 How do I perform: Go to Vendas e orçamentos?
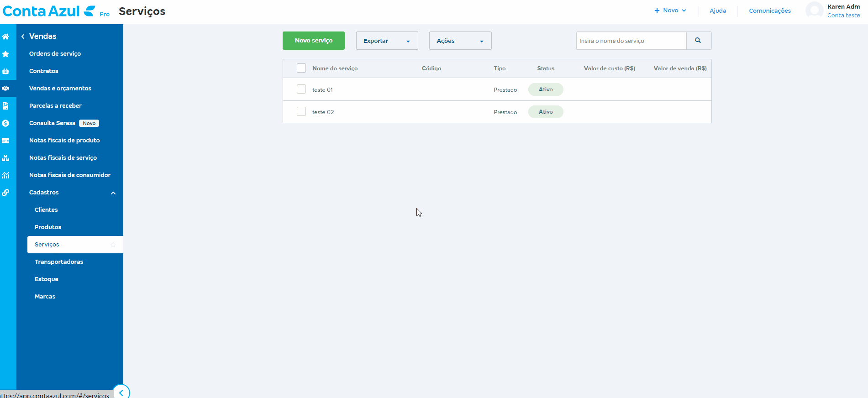pyautogui.click(x=60, y=88)
